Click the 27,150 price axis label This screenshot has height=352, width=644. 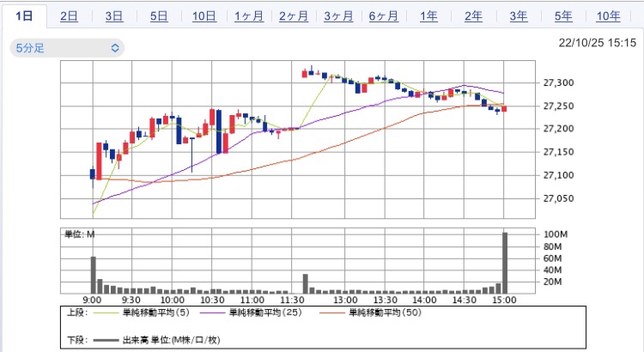tap(558, 152)
